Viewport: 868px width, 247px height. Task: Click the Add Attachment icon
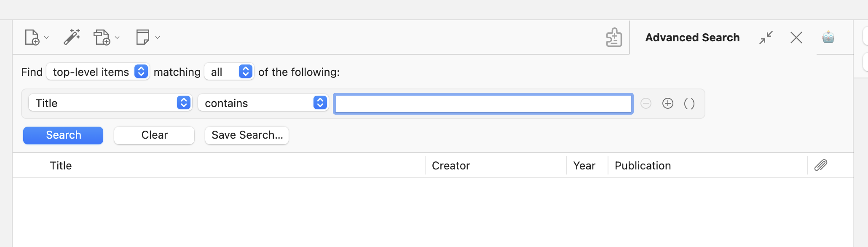click(102, 37)
